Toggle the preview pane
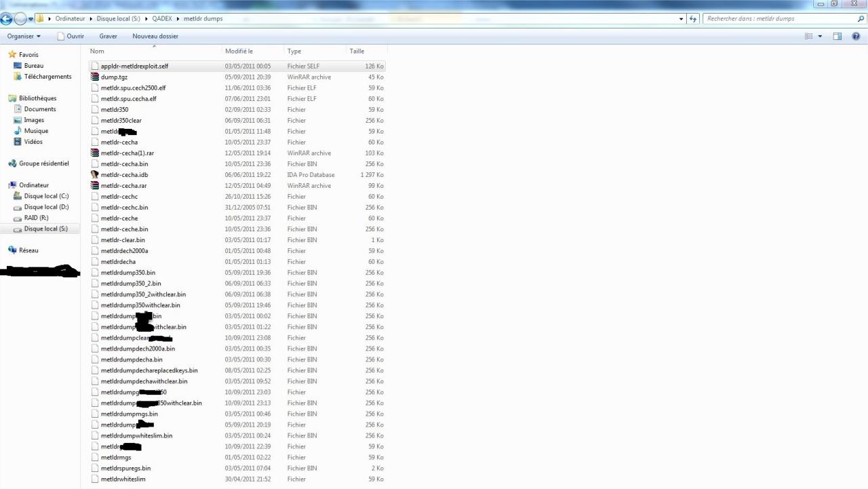This screenshot has width=868, height=489. coord(837,37)
